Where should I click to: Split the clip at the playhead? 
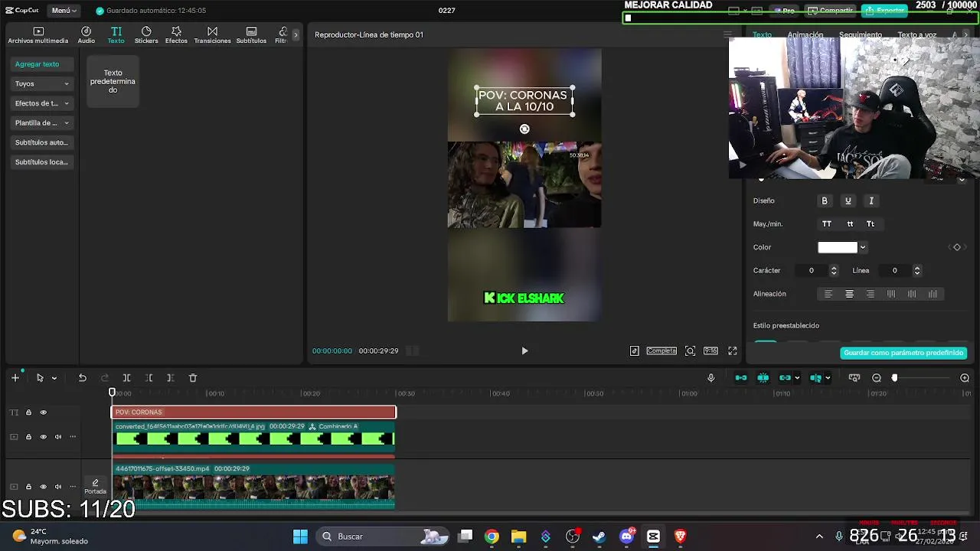pyautogui.click(x=126, y=378)
